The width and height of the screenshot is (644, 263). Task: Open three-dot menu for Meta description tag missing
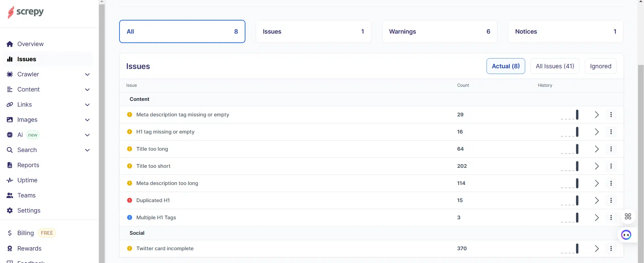click(611, 115)
